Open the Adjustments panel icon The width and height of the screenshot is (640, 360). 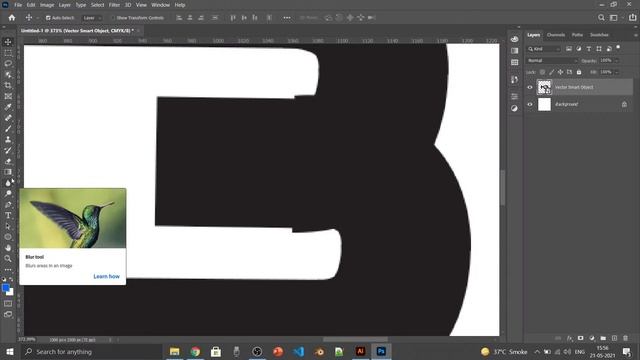pyautogui.click(x=514, y=108)
